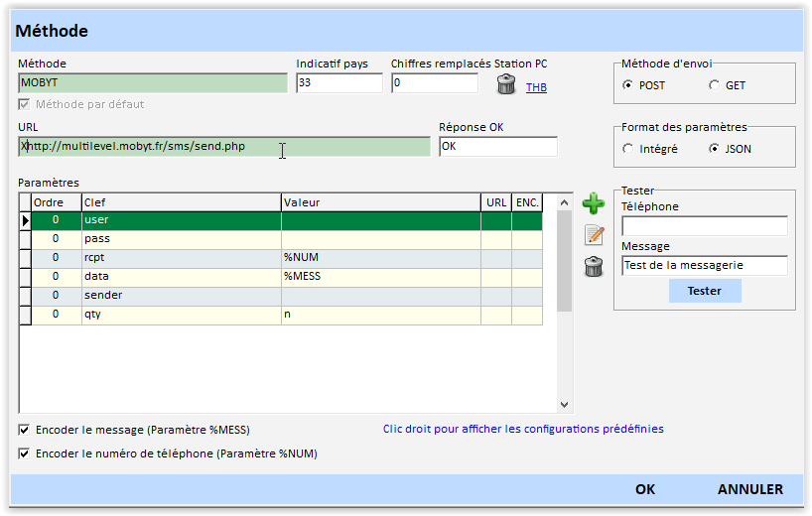Click the Chiffres remplacés field
The width and height of the screenshot is (812, 516).
[435, 83]
